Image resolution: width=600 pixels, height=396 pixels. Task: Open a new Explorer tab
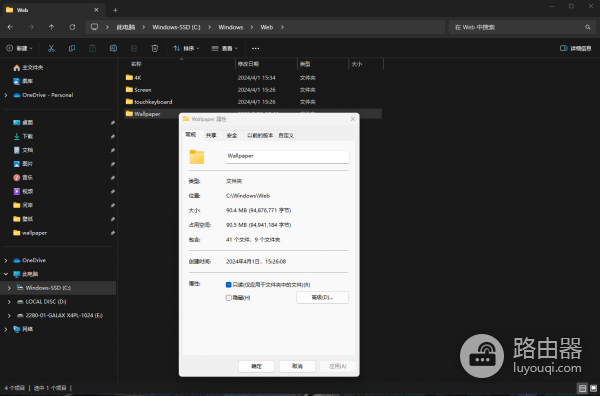pyautogui.click(x=115, y=10)
